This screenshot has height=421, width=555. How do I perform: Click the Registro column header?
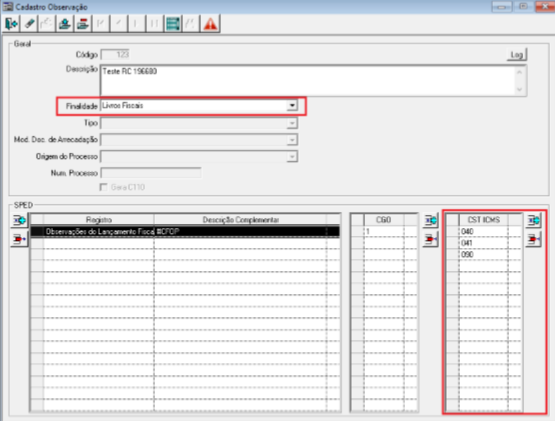click(99, 220)
